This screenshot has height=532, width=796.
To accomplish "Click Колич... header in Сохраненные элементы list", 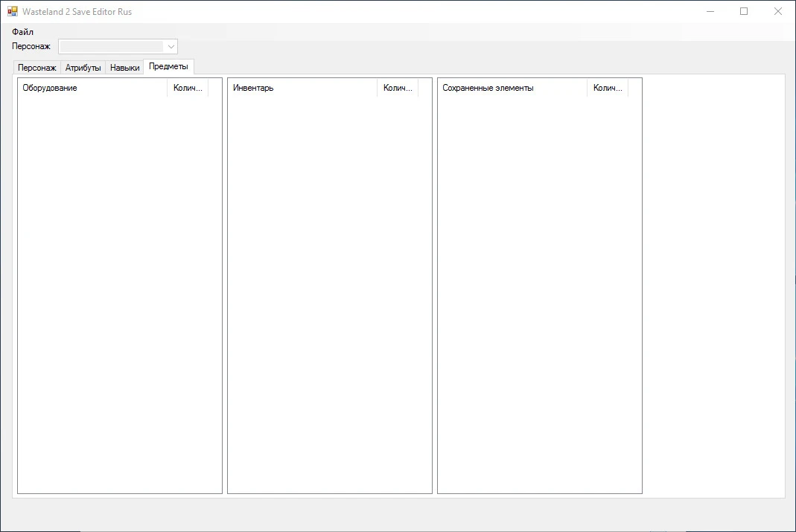I will tap(608, 88).
